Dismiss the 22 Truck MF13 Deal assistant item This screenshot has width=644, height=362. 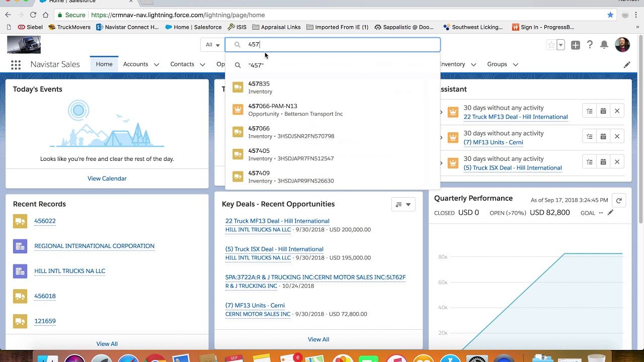click(617, 111)
